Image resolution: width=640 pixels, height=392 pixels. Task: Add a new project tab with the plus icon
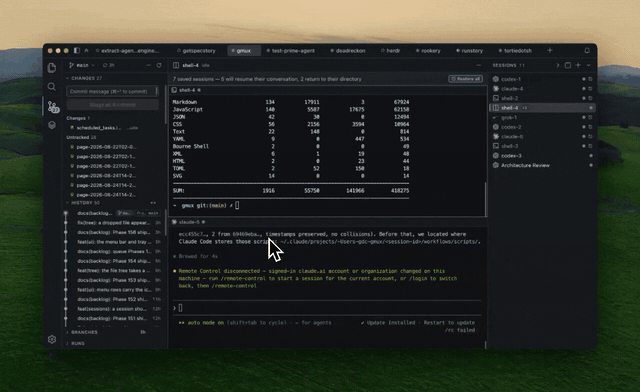click(x=550, y=51)
